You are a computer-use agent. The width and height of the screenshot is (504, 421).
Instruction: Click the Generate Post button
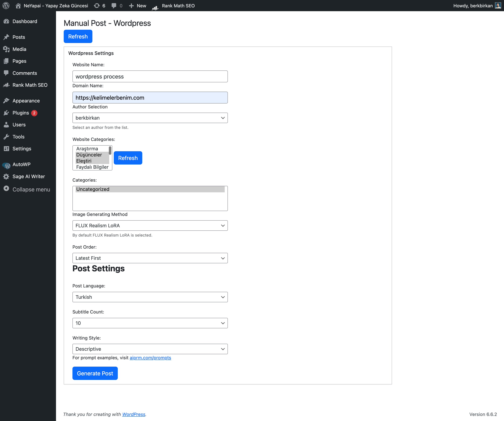tap(95, 373)
